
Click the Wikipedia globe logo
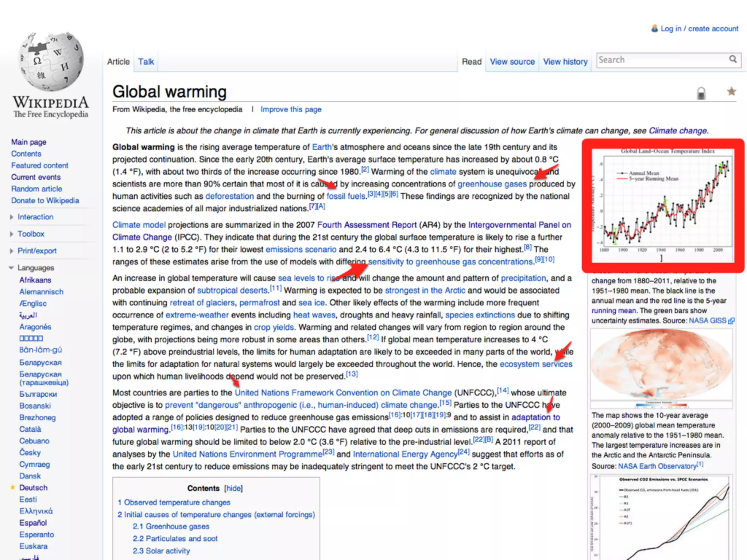tap(51, 61)
